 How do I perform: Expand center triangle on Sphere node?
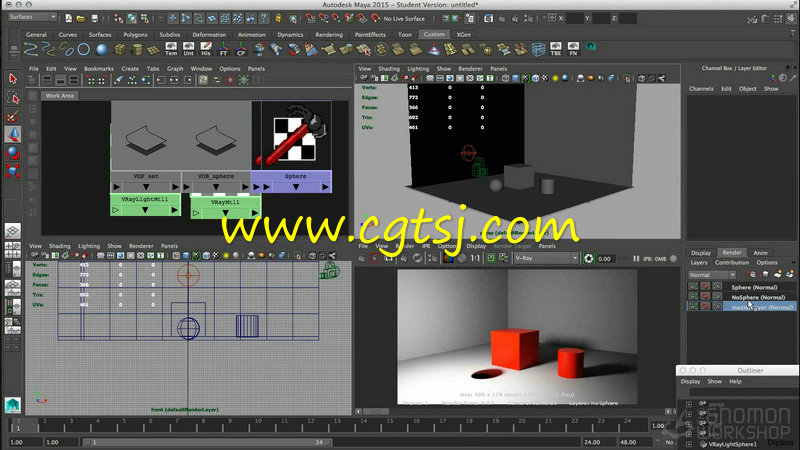pos(296,187)
